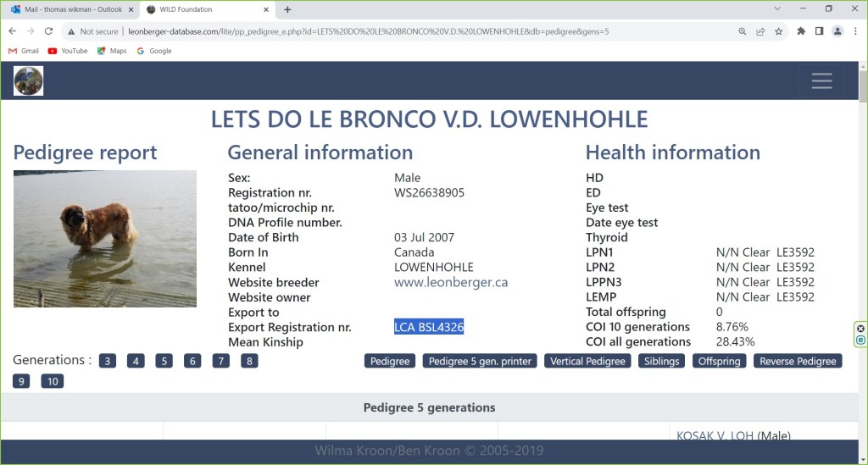The height and width of the screenshot is (465, 868).
Task: View Siblings of this dog
Action: pos(661,361)
